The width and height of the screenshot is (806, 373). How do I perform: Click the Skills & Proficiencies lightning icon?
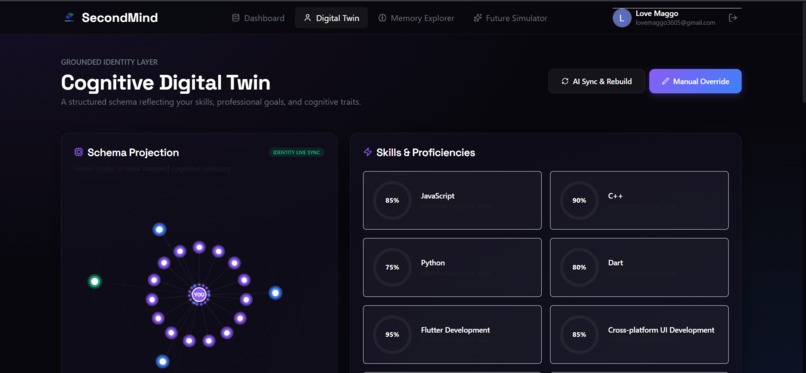tap(368, 152)
